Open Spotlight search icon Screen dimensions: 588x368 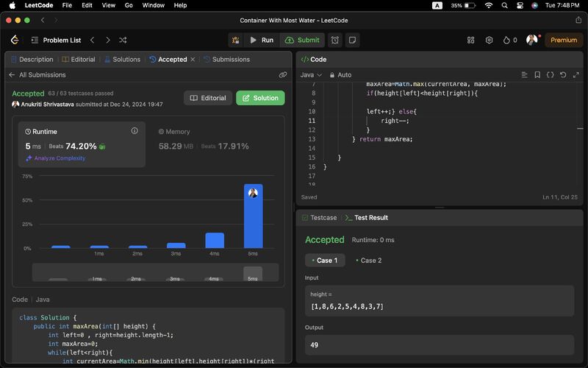(505, 5)
